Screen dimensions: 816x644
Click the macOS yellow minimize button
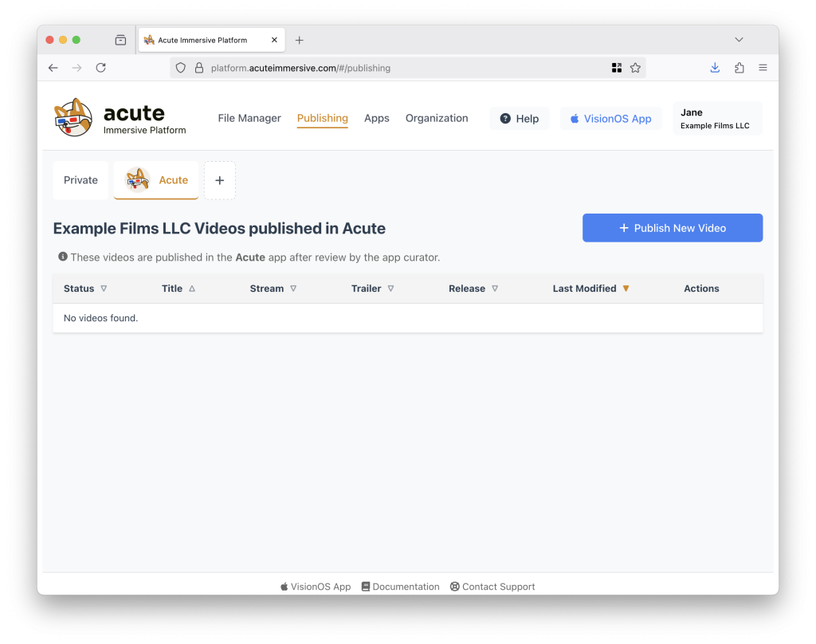(x=63, y=40)
